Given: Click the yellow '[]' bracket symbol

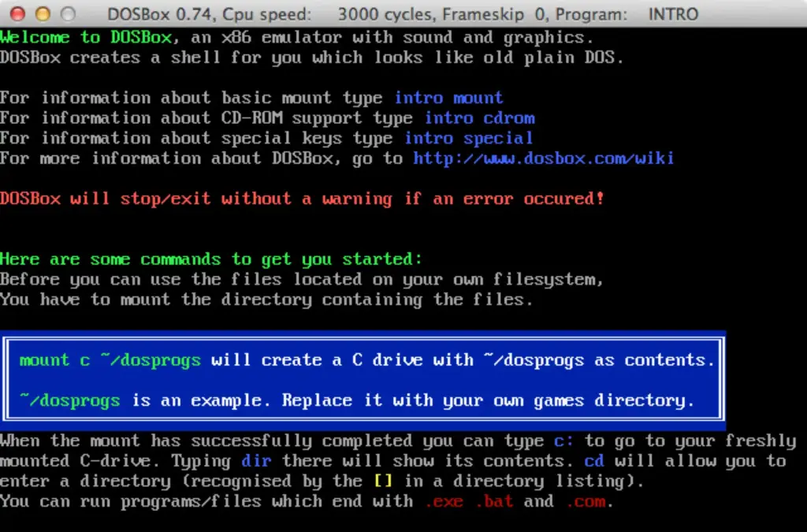Looking at the screenshot, I should point(383,481).
